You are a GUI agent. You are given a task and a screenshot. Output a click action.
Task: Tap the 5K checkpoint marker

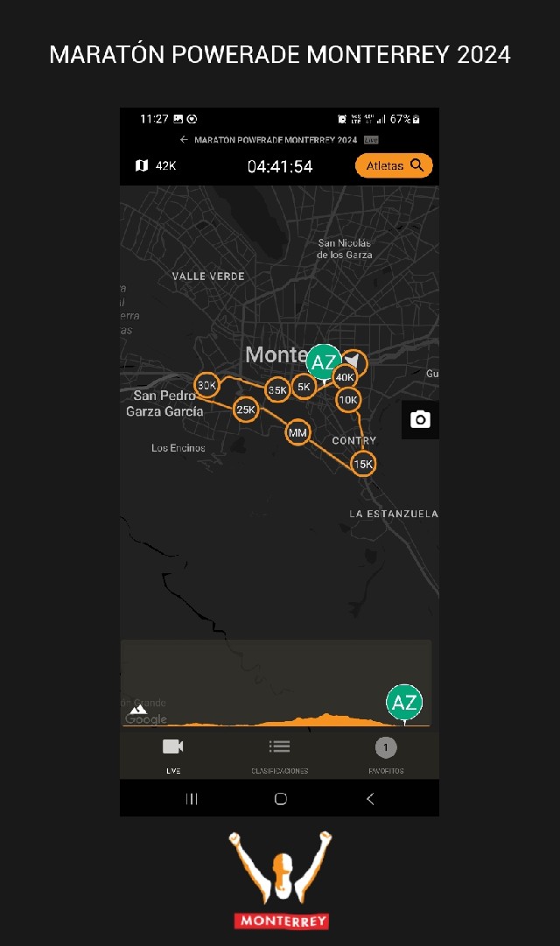tap(304, 387)
